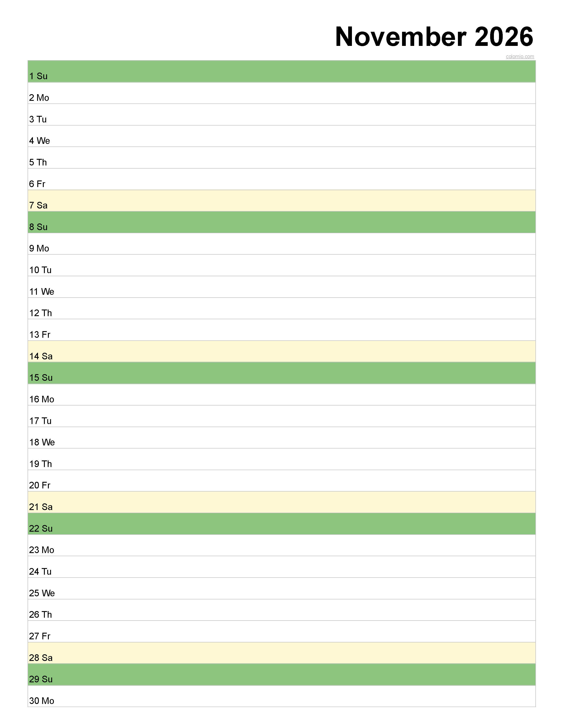Click the 11 We date label

42,292
